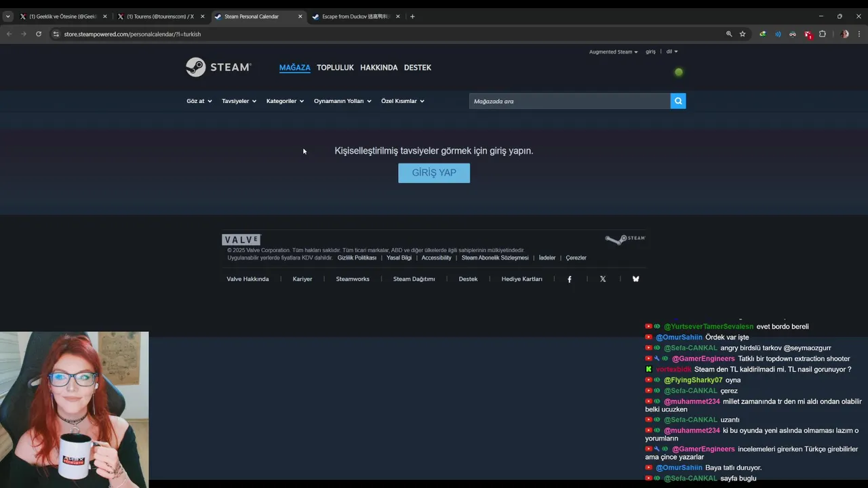The width and height of the screenshot is (868, 488).
Task: Bookmark this page with the star icon
Action: tap(743, 34)
